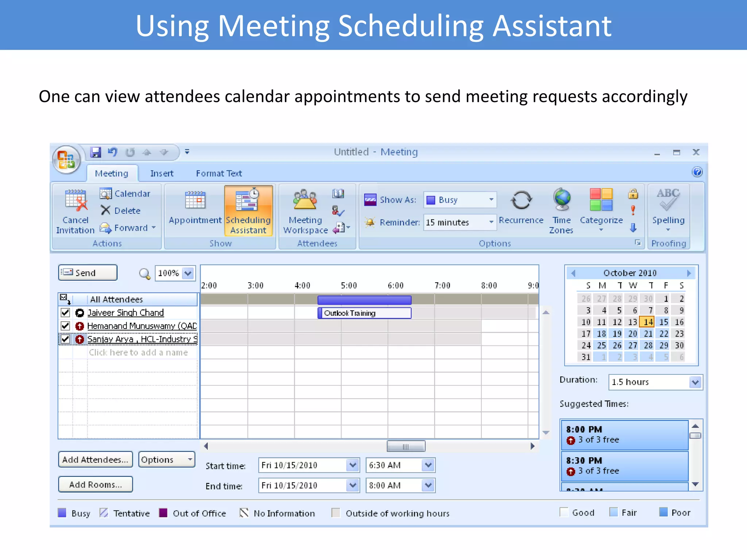Image resolution: width=747 pixels, height=560 pixels.
Task: Run Spelling check
Action: click(668, 210)
